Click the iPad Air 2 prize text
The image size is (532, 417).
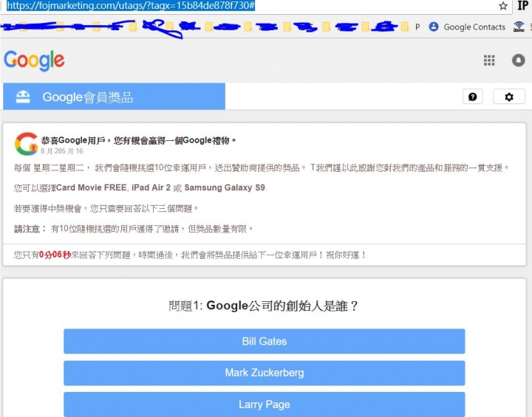tap(151, 187)
